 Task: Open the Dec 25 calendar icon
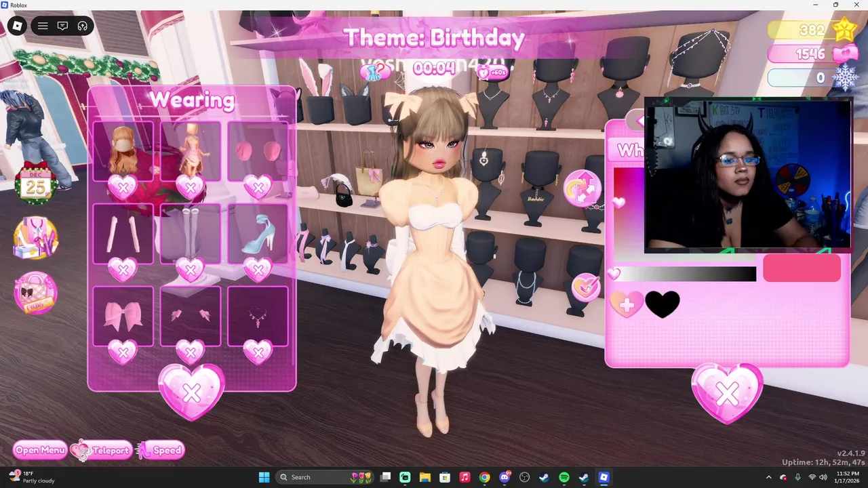click(x=35, y=183)
